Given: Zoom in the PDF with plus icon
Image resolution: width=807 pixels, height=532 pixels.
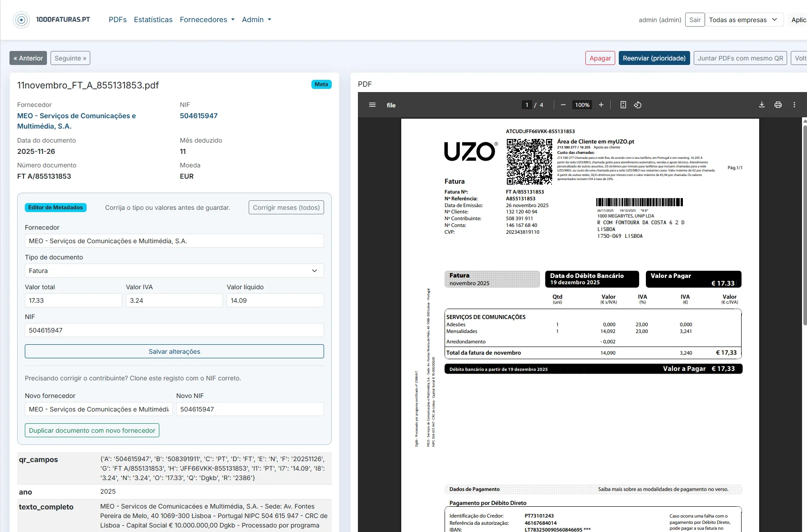Looking at the screenshot, I should click(x=601, y=105).
